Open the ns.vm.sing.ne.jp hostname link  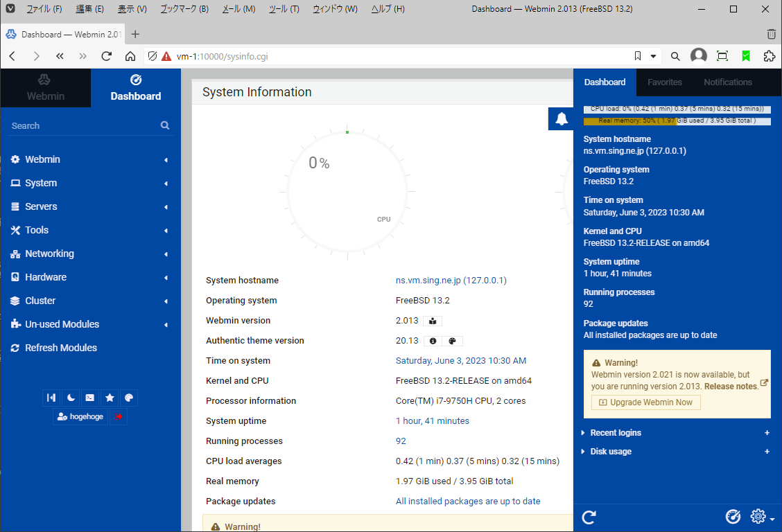(451, 280)
